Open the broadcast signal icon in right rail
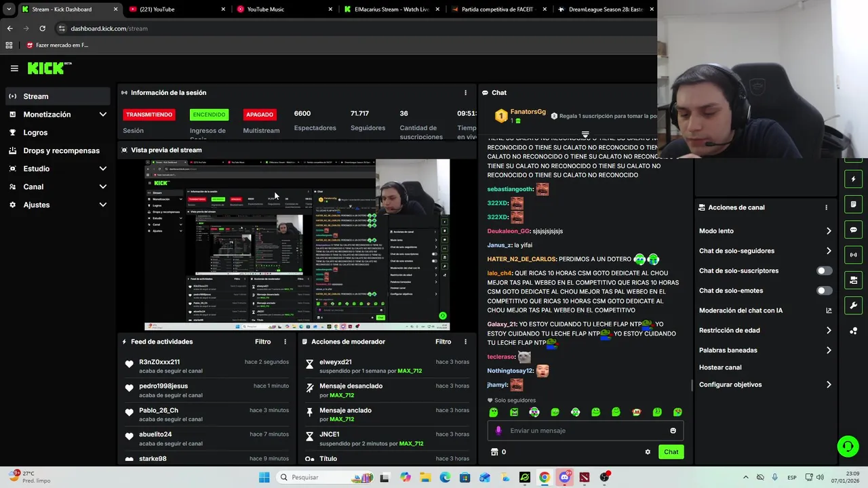Image resolution: width=868 pixels, height=488 pixels. click(853, 255)
